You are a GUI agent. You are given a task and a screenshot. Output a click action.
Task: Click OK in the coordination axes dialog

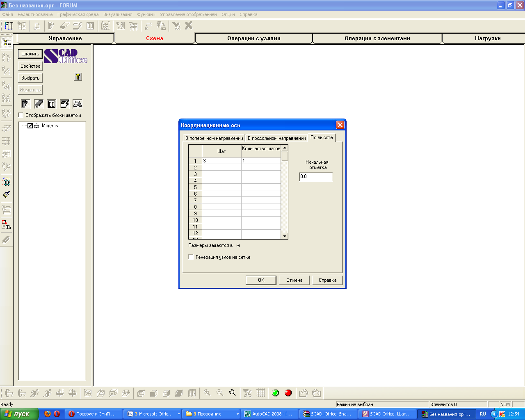261,280
